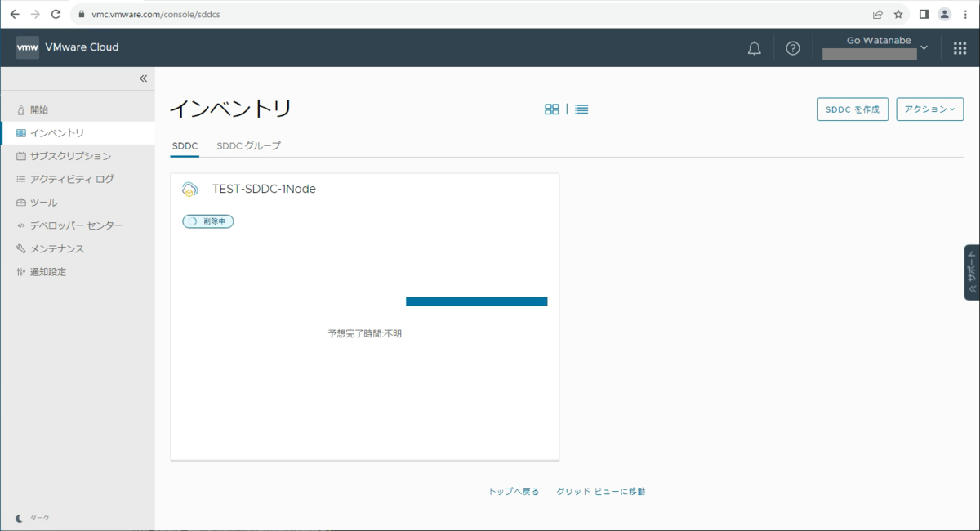Collapse the left navigation sidebar

click(x=143, y=78)
